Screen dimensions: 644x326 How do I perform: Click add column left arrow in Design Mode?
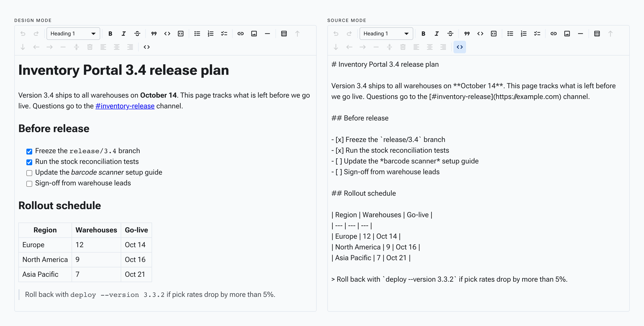(x=36, y=47)
